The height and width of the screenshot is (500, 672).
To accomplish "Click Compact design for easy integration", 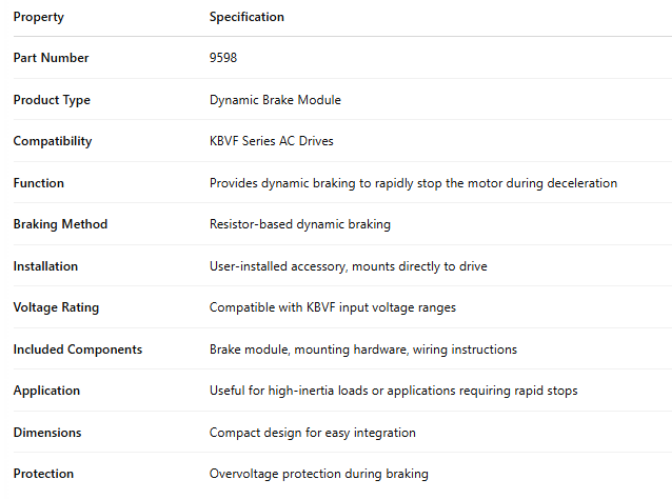I will [x=312, y=433].
